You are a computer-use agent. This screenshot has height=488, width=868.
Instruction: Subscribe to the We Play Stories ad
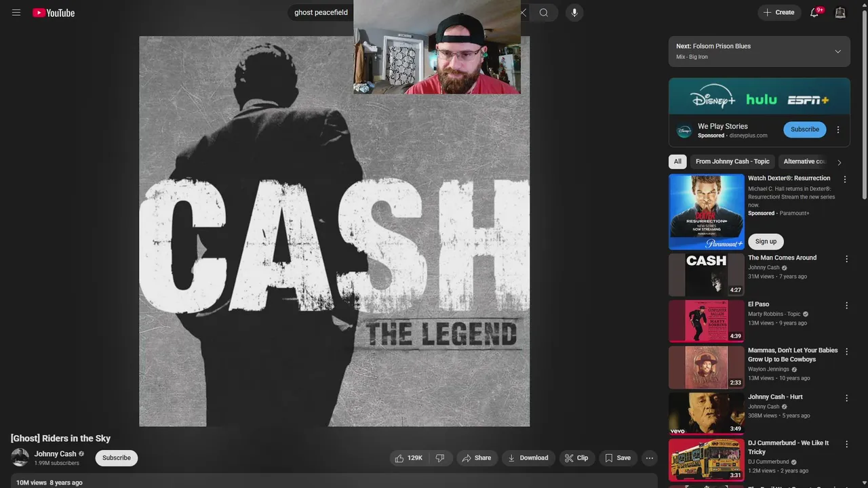pyautogui.click(x=805, y=129)
